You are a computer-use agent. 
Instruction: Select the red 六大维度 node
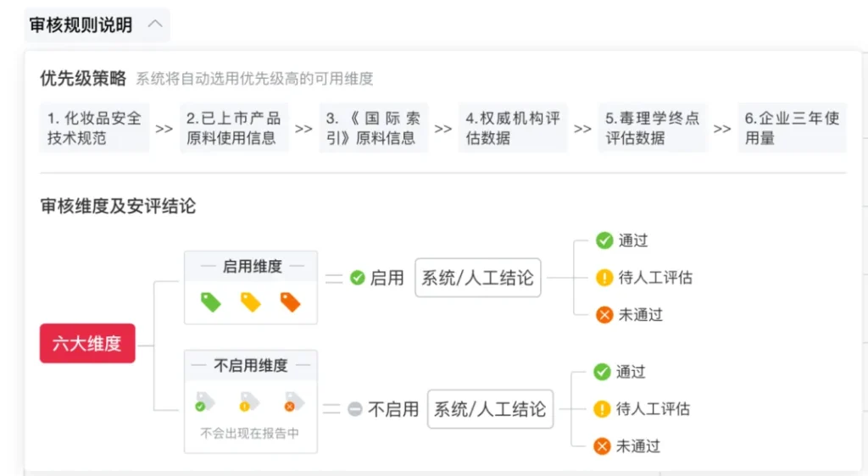[87, 344]
